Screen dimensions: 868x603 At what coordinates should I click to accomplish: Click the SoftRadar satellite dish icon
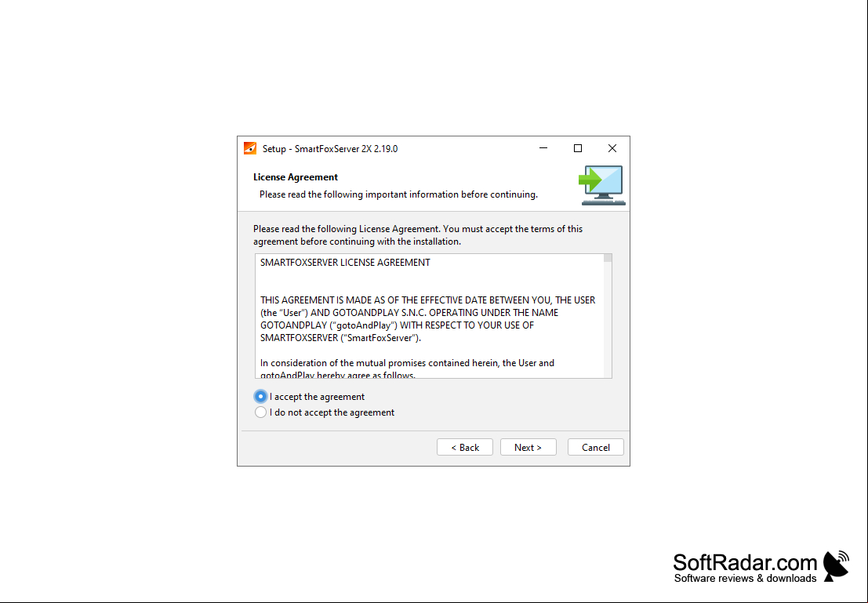(x=837, y=566)
